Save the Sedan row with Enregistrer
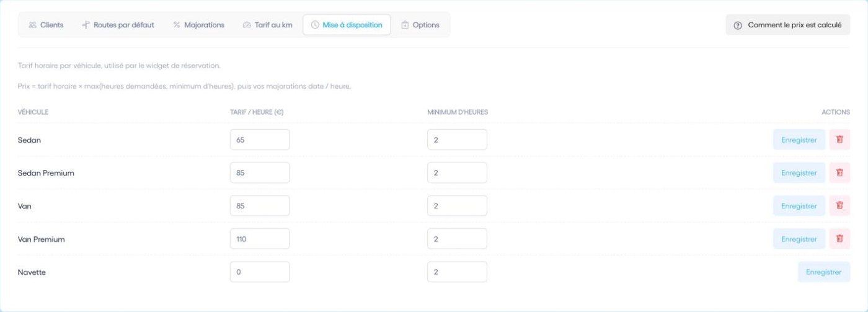The image size is (868, 312). click(x=799, y=140)
